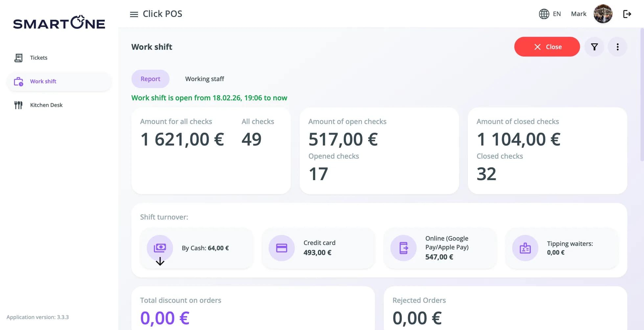This screenshot has height=330, width=644.
Task: Open Mark's profile avatar
Action: tap(603, 14)
